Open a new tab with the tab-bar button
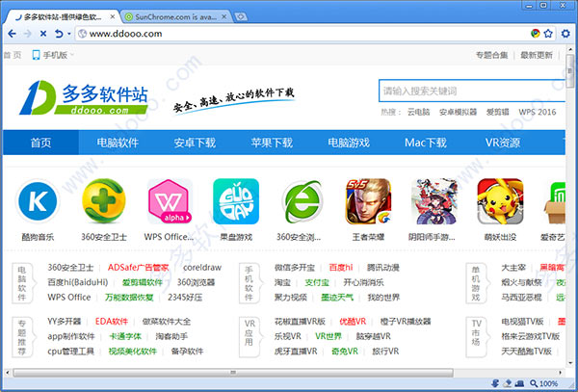Screen dimensions: 578x392 tap(240, 16)
